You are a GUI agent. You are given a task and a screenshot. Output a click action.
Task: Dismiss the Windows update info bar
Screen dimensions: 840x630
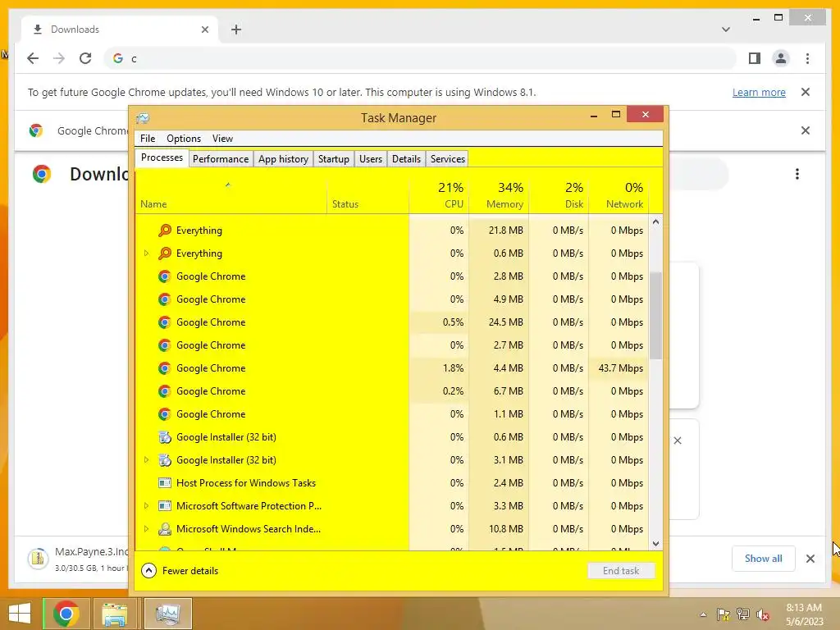tap(806, 92)
